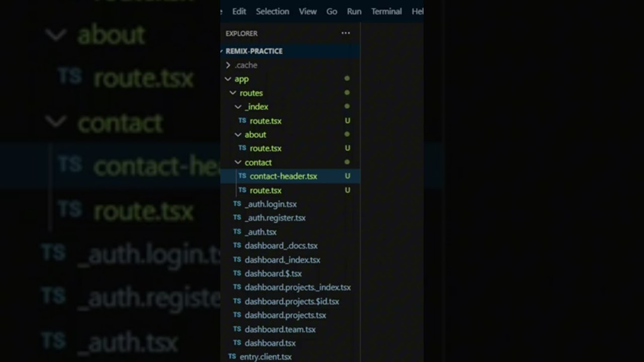
Task: Collapse the REMIX-PRACTICE project header
Action: [290, 51]
